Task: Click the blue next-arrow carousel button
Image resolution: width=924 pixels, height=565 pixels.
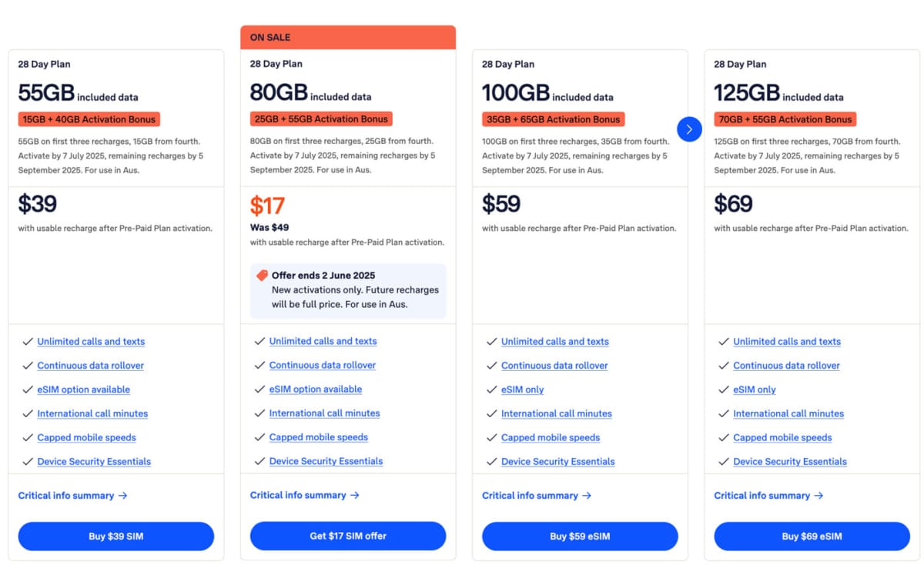Action: point(689,129)
